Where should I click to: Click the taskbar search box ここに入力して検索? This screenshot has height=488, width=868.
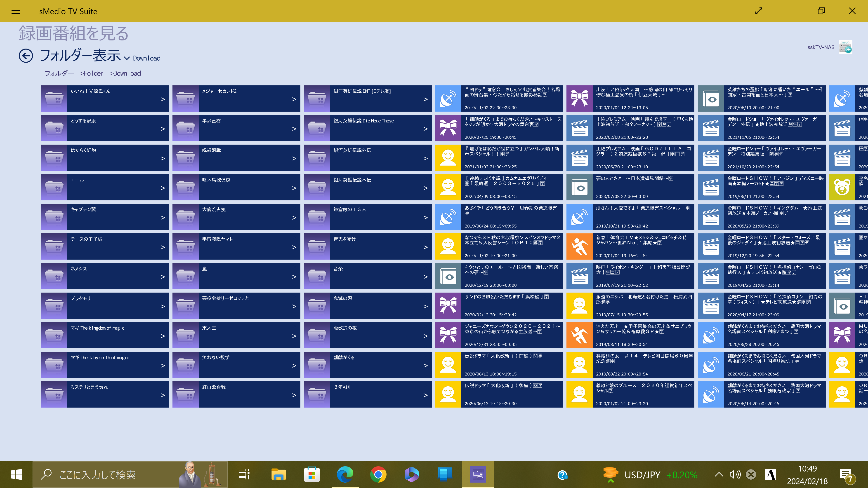130,474
